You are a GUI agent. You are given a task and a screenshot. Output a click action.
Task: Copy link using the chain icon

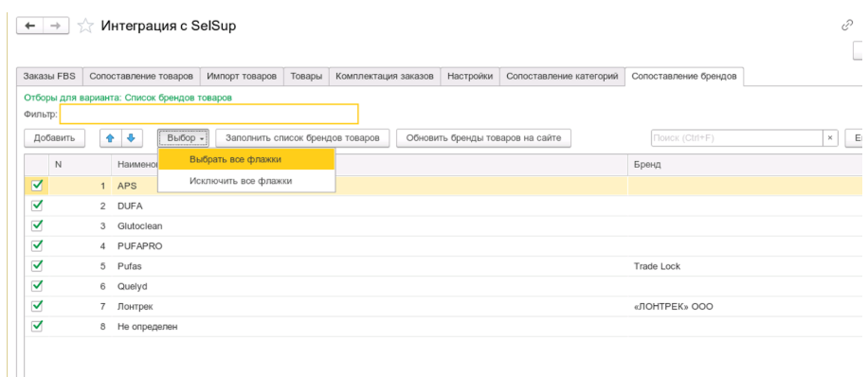847,26
